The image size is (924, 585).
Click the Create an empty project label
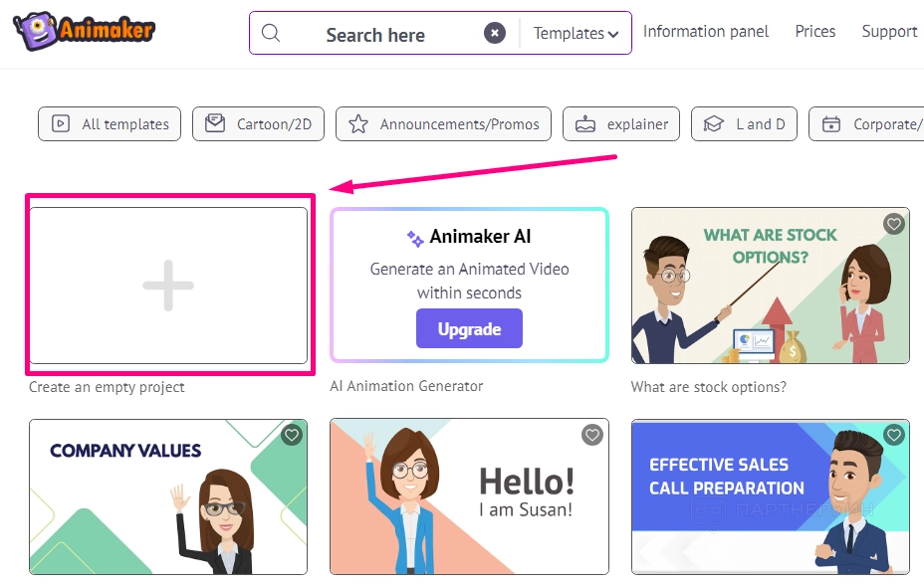[107, 387]
